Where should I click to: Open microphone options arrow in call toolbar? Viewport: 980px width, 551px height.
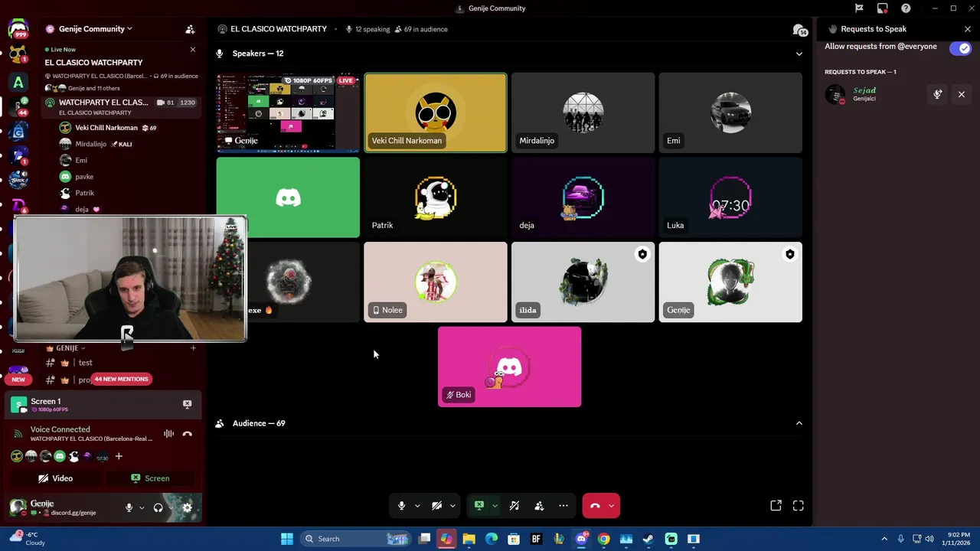coord(417,506)
